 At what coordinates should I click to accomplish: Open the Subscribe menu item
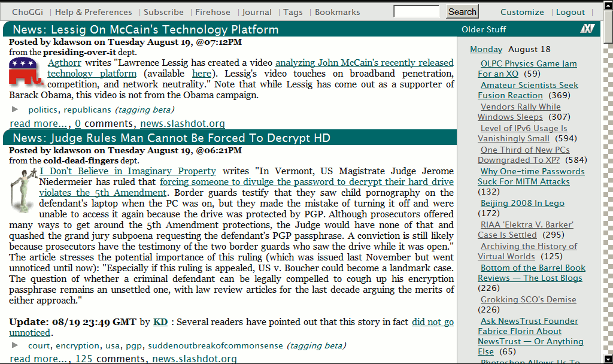[x=163, y=12]
